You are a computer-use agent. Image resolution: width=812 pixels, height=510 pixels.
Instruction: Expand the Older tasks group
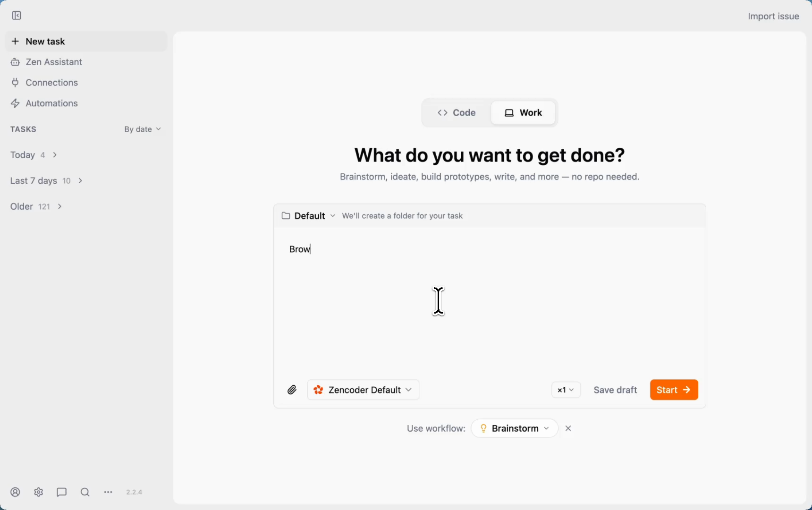[36, 206]
